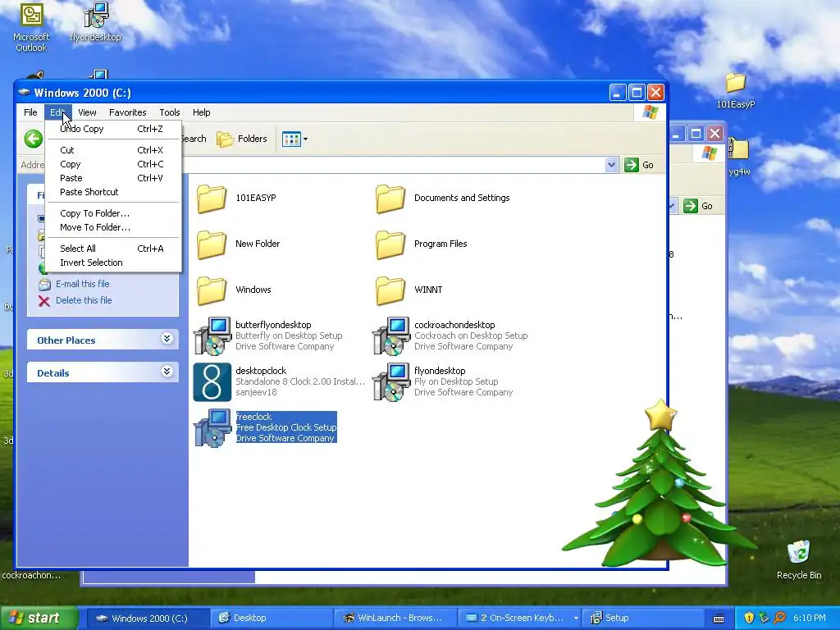Screen dimensions: 840x630
Task: Choose Paste Shortcut menu entry
Action: [113, 192]
